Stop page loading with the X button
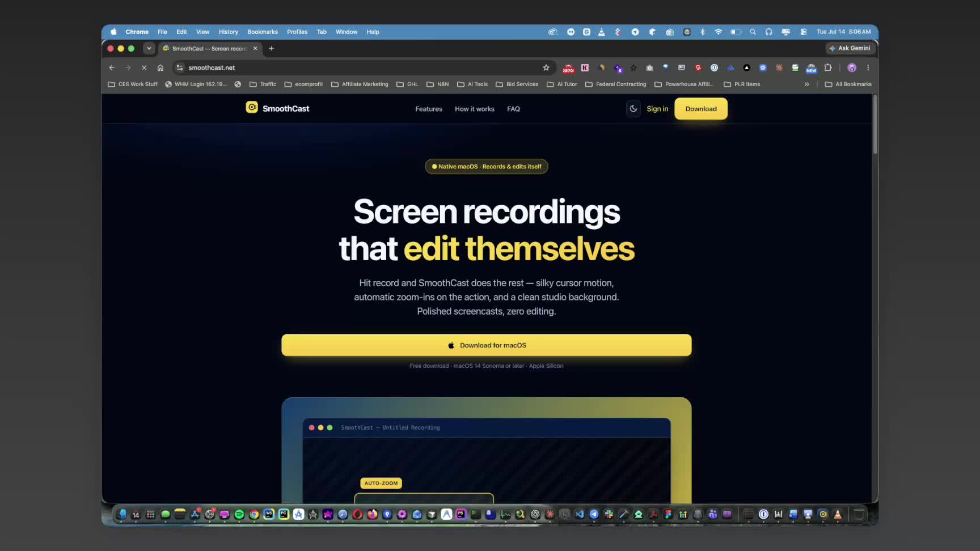The height and width of the screenshot is (551, 980). click(144, 67)
